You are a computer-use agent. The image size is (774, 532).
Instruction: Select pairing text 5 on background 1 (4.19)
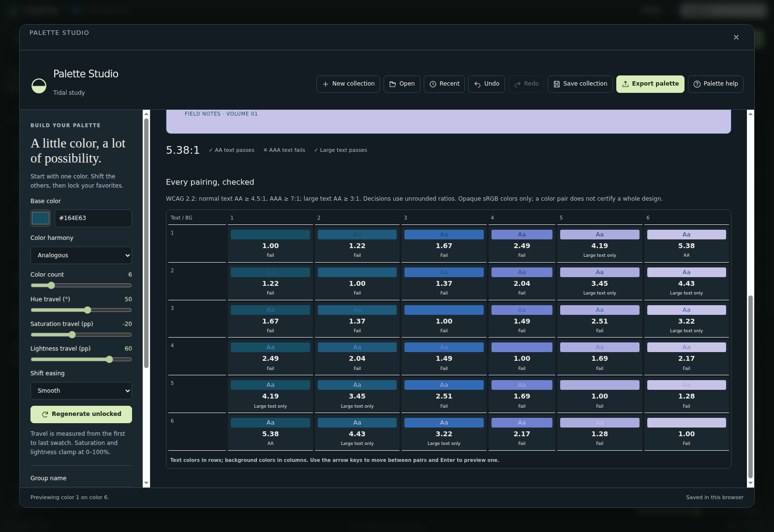point(270,395)
